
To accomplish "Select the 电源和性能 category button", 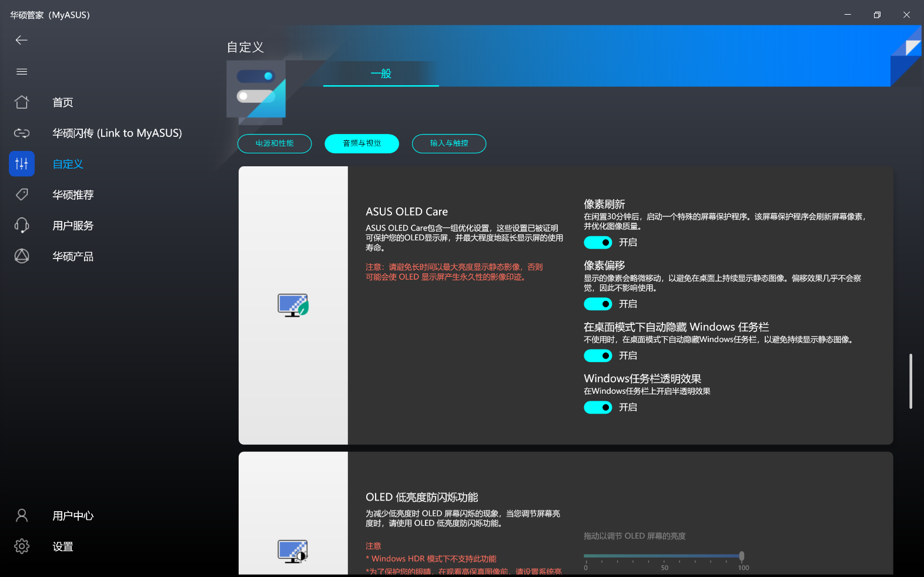I will click(274, 143).
